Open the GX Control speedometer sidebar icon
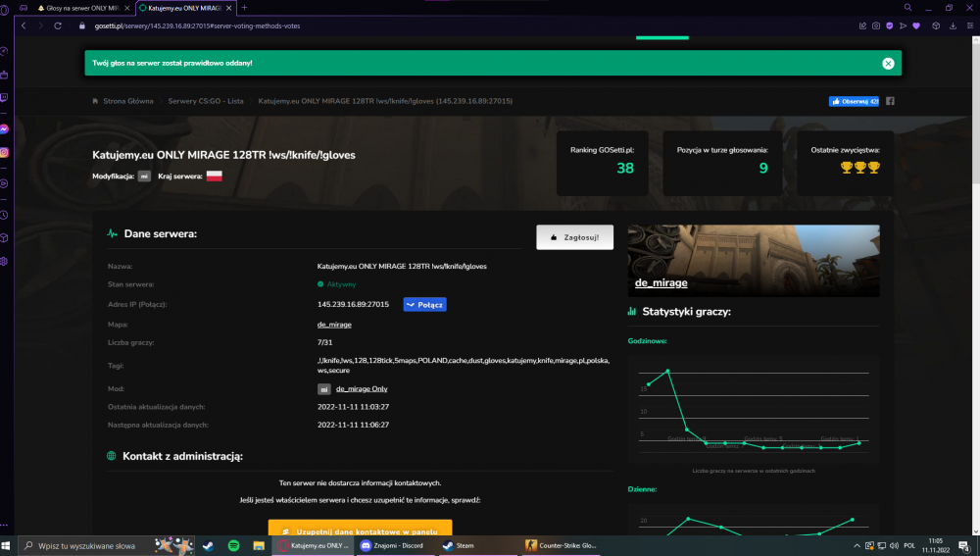 coord(4,51)
